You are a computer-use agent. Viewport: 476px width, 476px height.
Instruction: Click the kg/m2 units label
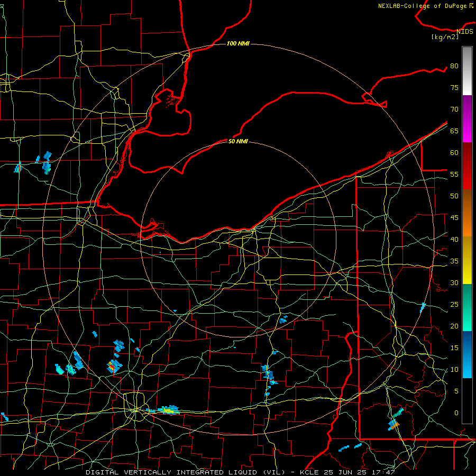[x=445, y=37]
